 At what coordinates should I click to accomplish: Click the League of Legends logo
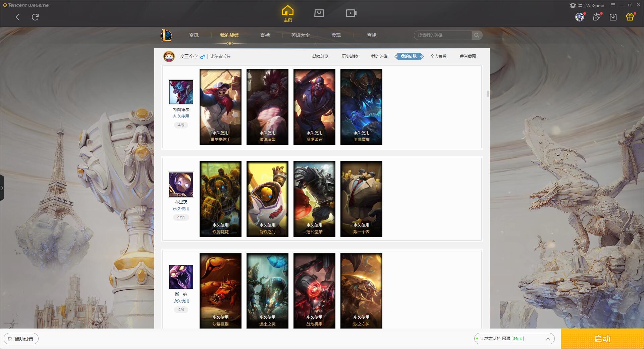pyautogui.click(x=166, y=35)
